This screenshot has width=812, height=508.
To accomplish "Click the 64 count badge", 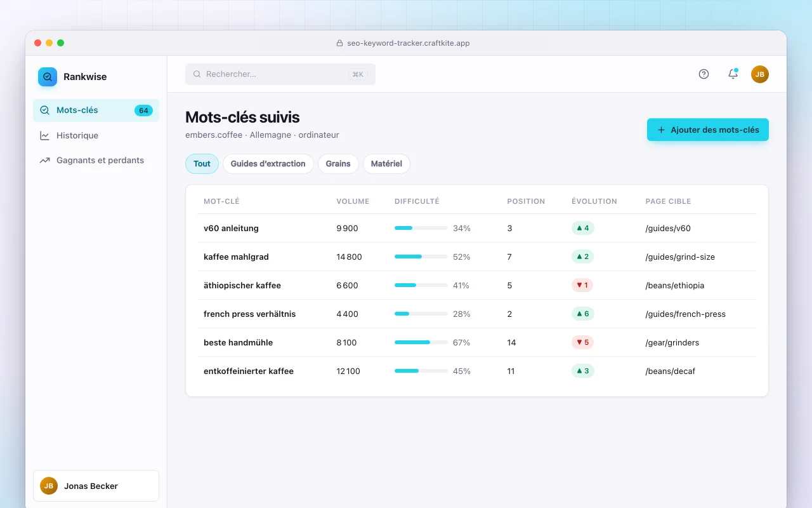I will click(143, 110).
